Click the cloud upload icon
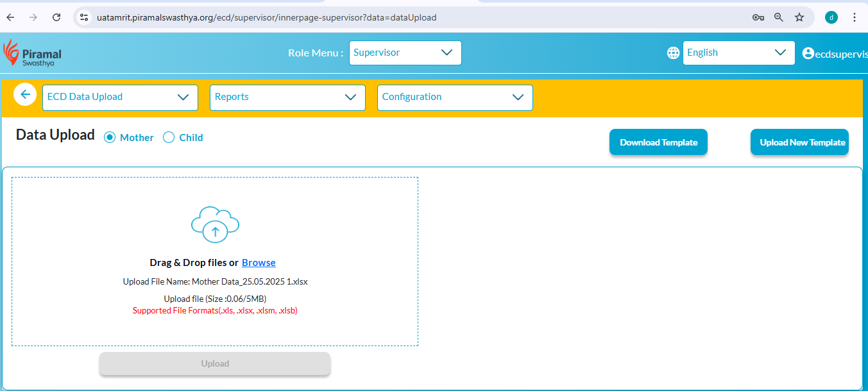The width and height of the screenshot is (868, 391). point(215,224)
